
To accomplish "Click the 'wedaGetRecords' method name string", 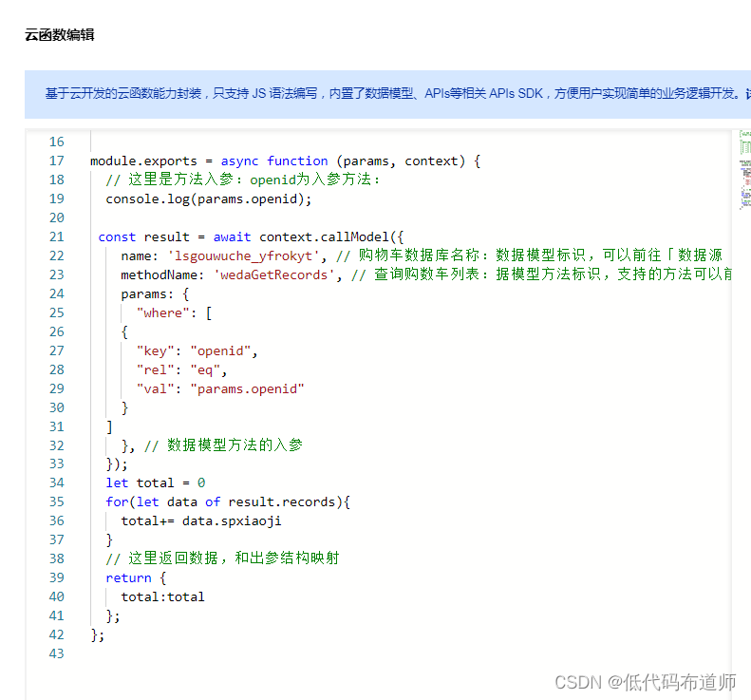I will pyautogui.click(x=274, y=275).
